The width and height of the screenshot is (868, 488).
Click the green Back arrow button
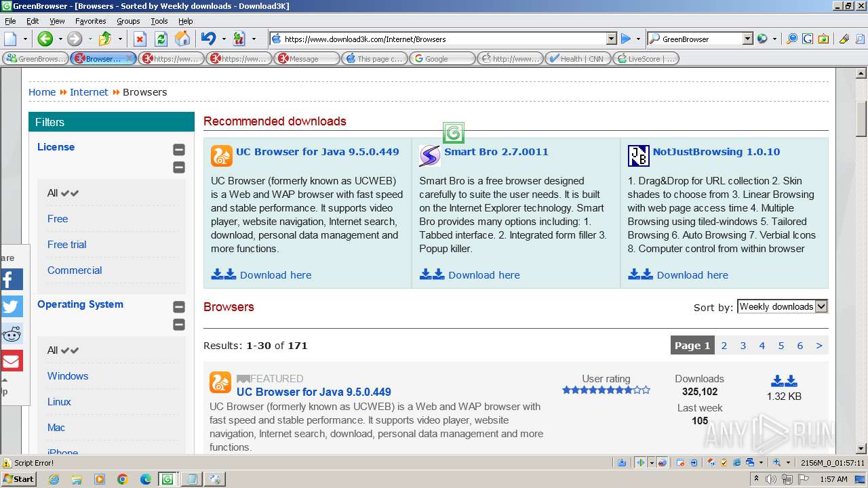coord(45,39)
